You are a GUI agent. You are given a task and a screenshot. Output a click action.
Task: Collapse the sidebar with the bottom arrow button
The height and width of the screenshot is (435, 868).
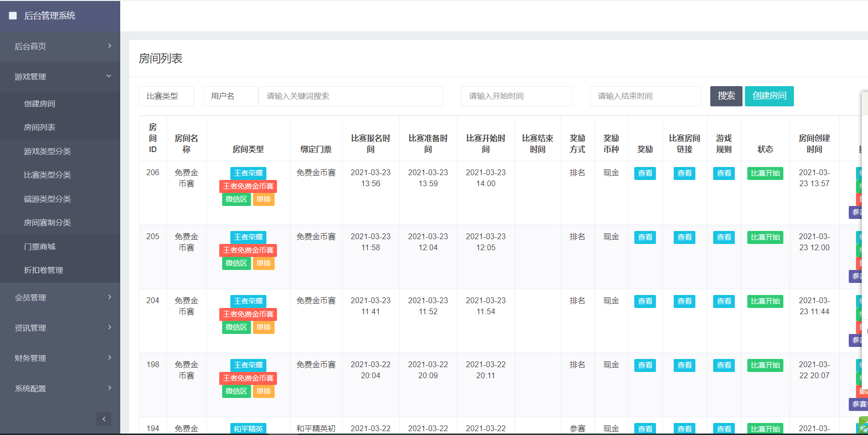point(103,419)
